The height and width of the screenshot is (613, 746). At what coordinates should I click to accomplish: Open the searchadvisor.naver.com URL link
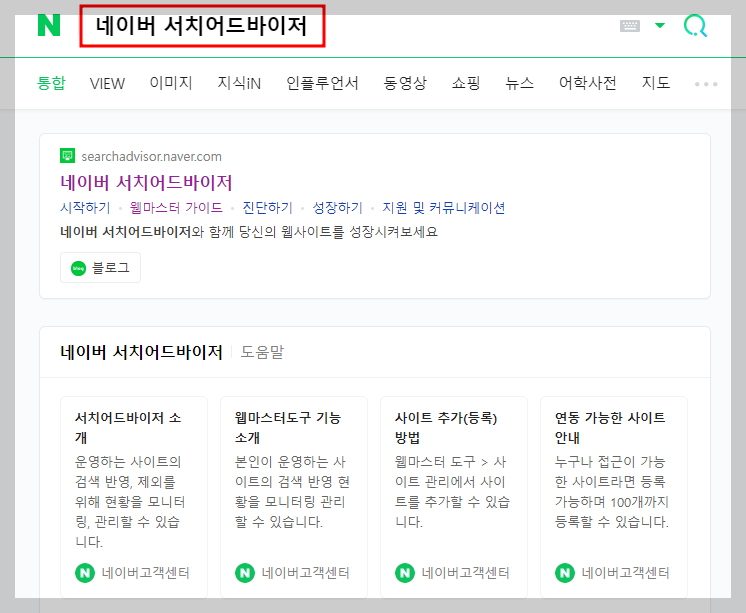click(151, 157)
